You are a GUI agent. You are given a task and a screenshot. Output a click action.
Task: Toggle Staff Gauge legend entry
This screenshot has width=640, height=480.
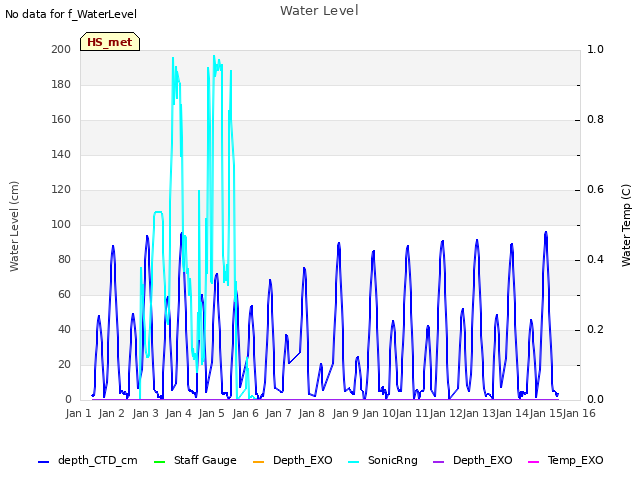(195, 460)
